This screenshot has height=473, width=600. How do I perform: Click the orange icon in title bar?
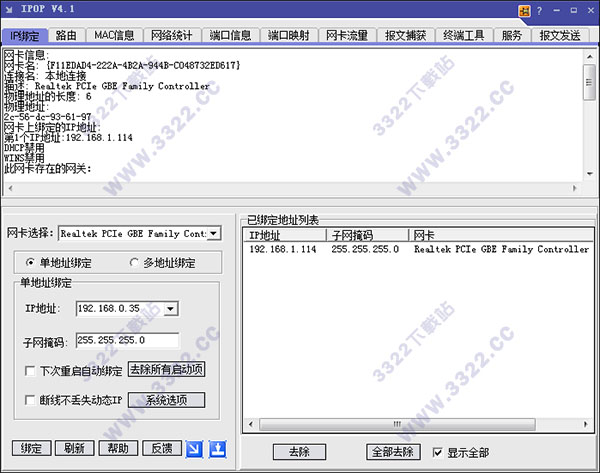pos(524,11)
